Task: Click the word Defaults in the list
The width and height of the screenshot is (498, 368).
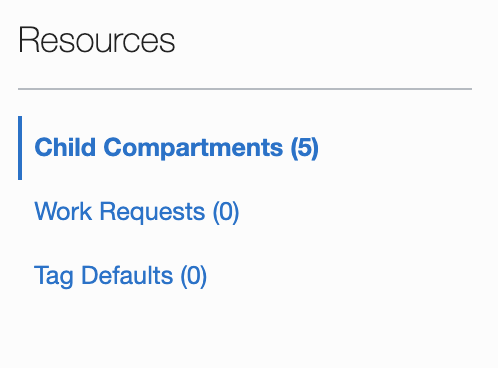Action: (x=127, y=275)
